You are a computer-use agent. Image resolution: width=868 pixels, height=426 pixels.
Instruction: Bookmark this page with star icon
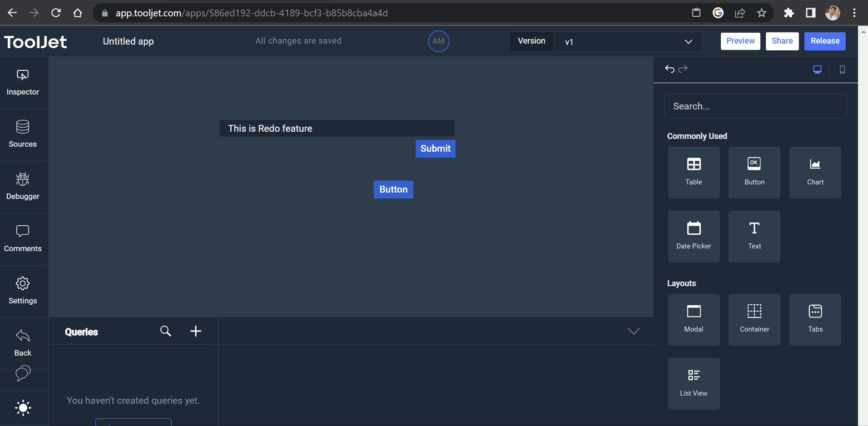point(762,13)
